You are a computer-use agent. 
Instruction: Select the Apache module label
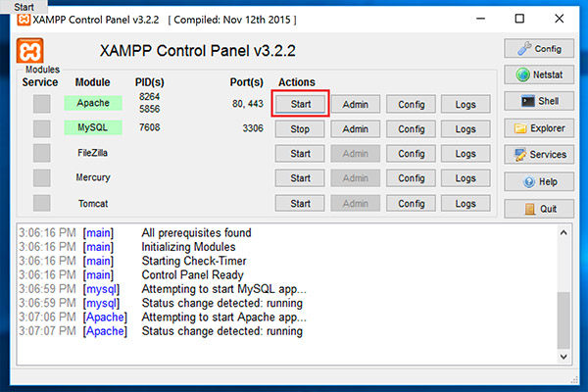[93, 103]
